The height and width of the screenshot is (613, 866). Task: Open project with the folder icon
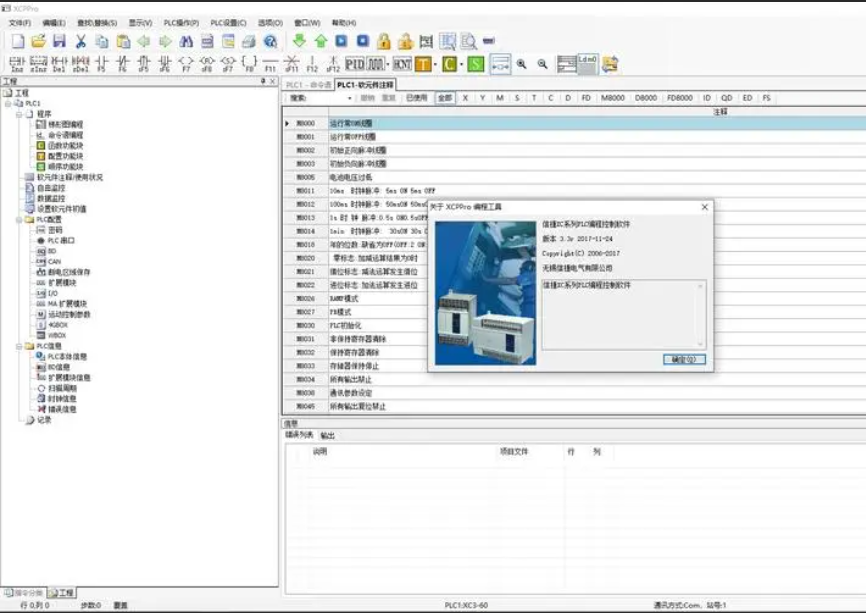pyautogui.click(x=39, y=41)
